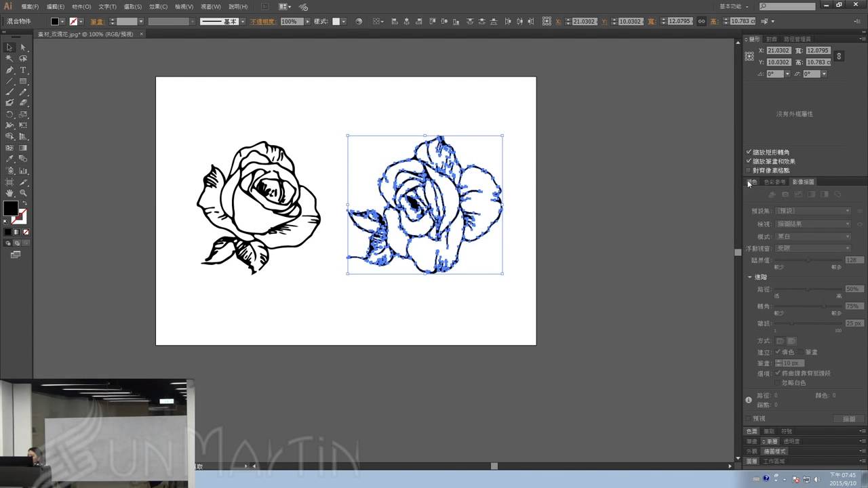Click the 路徑 paths slider in Image Trace
The image size is (868, 488).
[808, 289]
